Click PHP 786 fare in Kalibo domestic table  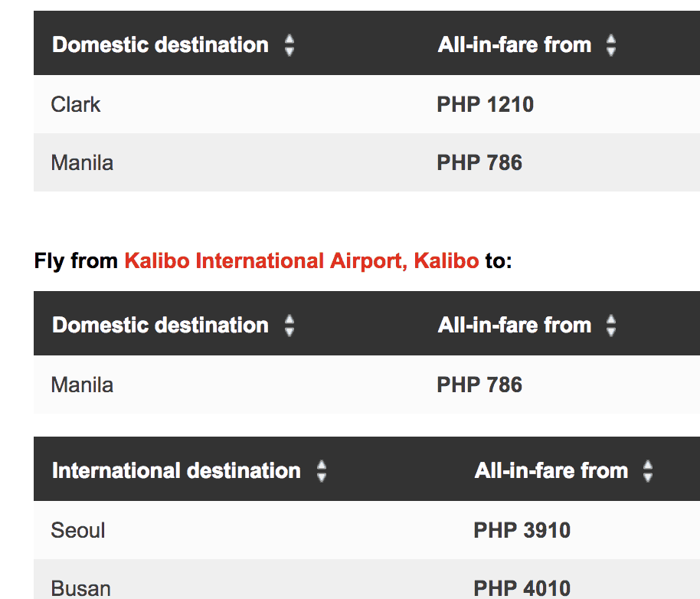(479, 385)
